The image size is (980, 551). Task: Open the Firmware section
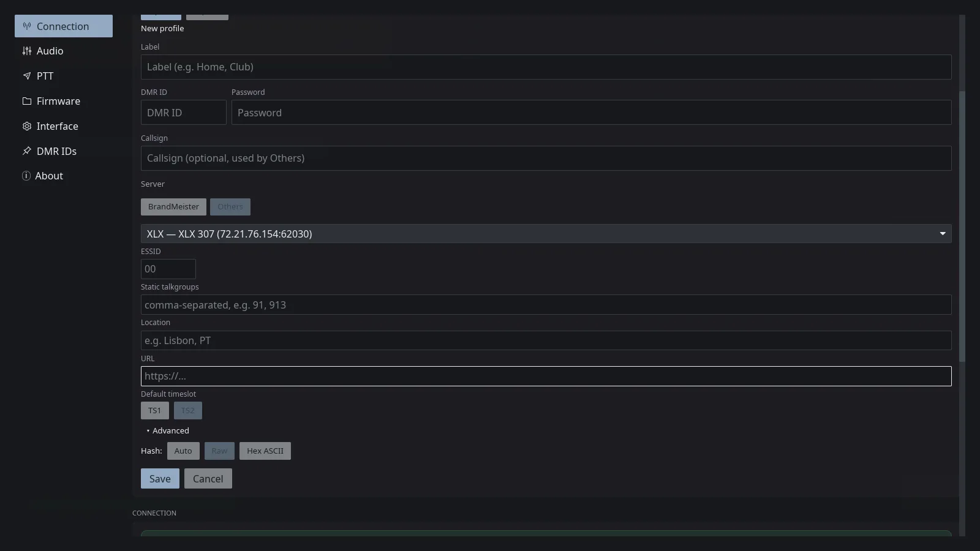pos(64,102)
